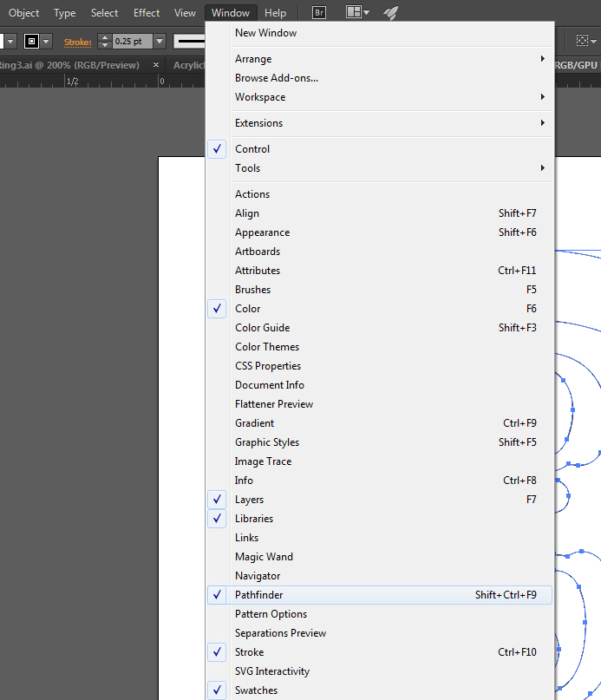
Task: Close the open Window menu
Action: click(x=231, y=13)
